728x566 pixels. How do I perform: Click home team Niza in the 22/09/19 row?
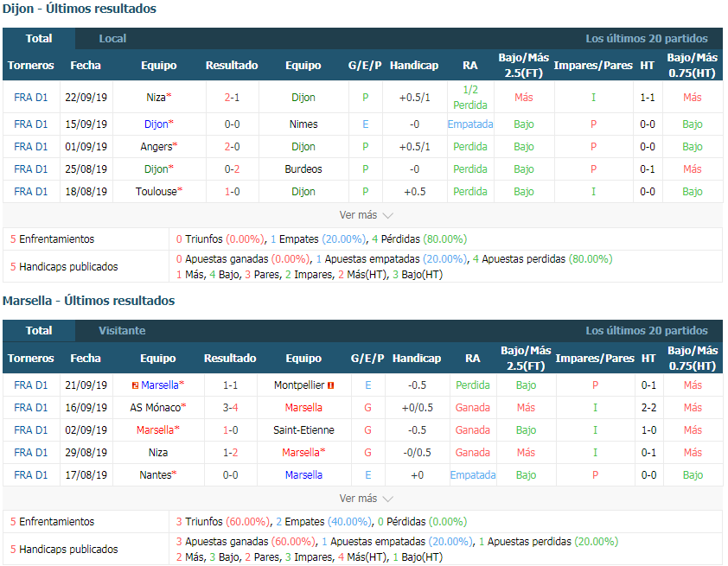[x=156, y=98]
